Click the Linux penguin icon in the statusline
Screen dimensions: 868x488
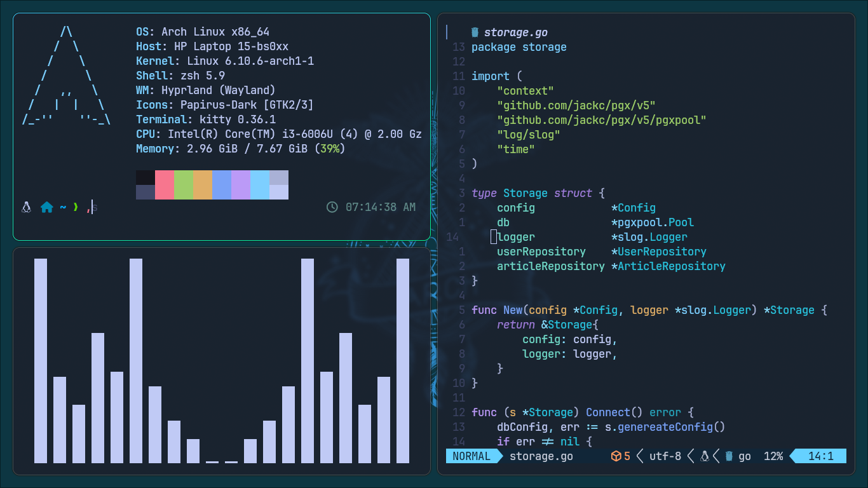[705, 456]
